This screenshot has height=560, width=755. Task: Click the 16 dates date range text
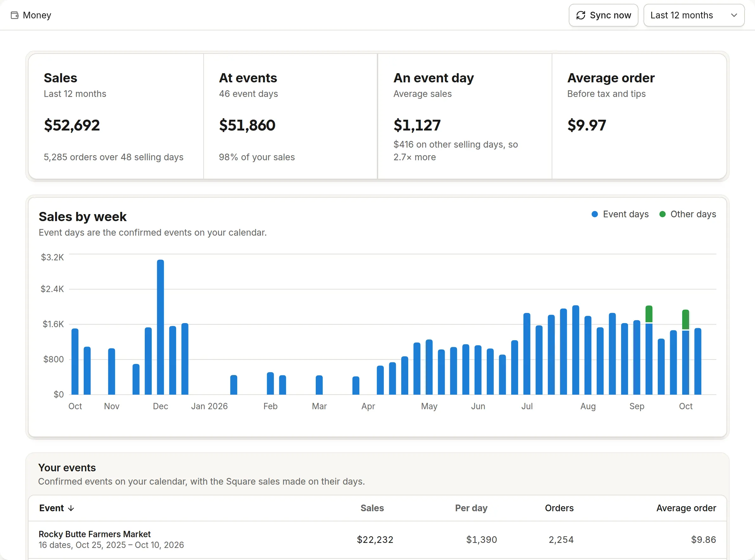pos(111,545)
